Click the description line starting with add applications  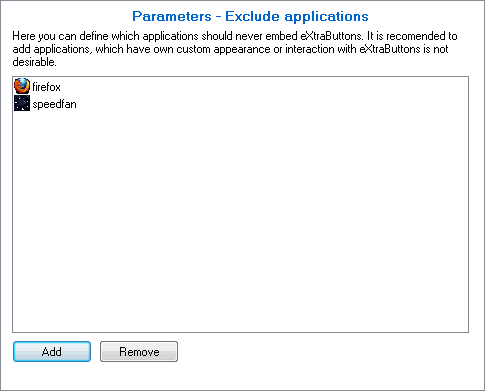pos(230,49)
